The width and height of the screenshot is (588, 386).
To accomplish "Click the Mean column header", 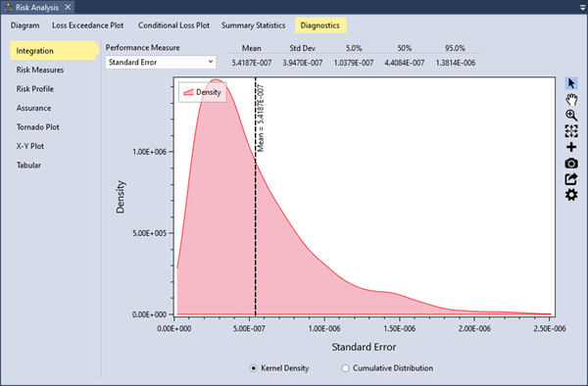I will 251,48.
